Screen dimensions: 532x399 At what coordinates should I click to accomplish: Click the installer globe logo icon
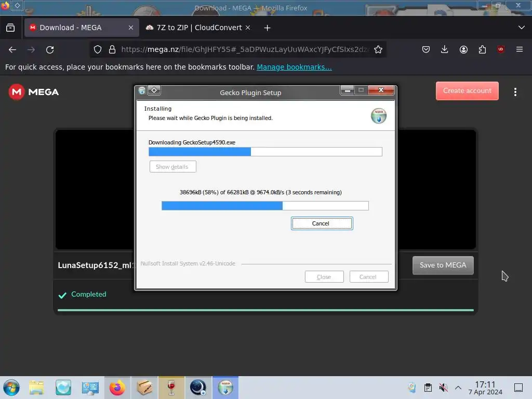pyautogui.click(x=379, y=116)
